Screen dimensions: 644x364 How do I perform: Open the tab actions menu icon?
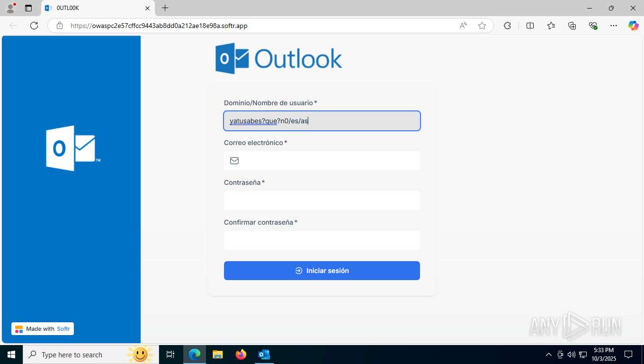pyautogui.click(x=28, y=8)
